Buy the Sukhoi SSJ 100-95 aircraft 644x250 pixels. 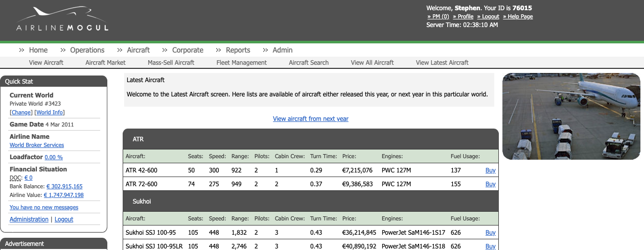tap(490, 233)
